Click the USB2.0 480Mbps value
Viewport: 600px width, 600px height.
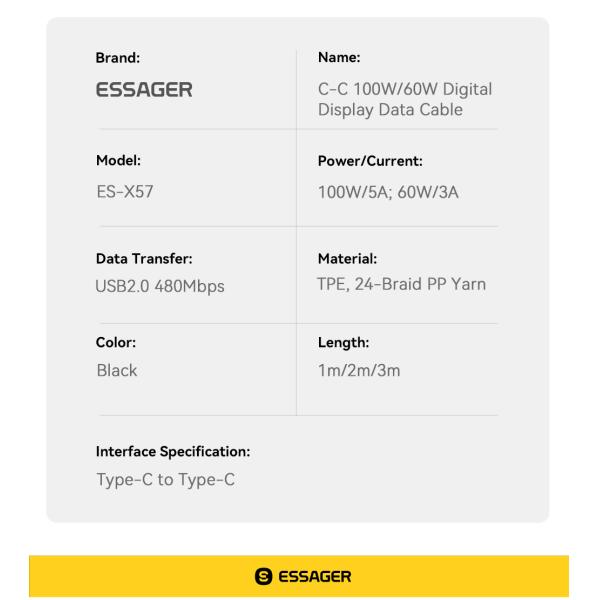[160, 288]
